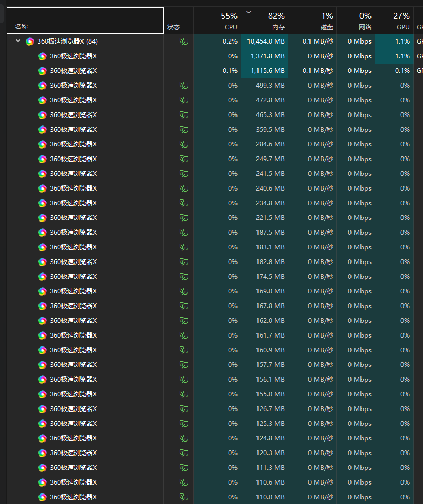Select the 111.3 MB memory cell
This screenshot has width=423, height=504.
[264, 468]
